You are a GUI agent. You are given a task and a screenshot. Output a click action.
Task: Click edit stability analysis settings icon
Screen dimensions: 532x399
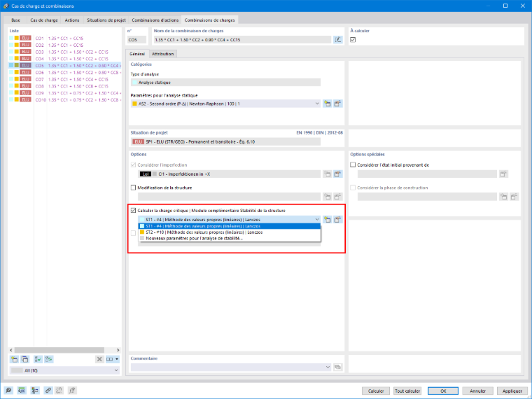coord(337,220)
